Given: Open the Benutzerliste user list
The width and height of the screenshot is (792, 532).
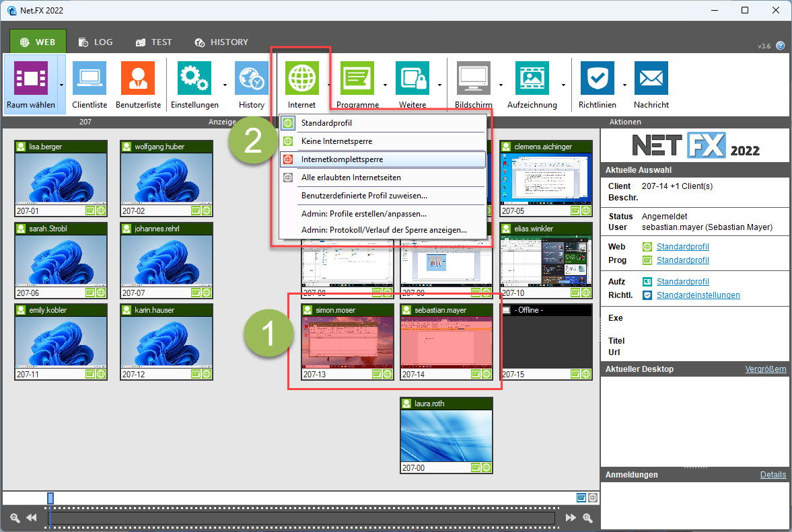Looking at the screenshot, I should coord(138,84).
